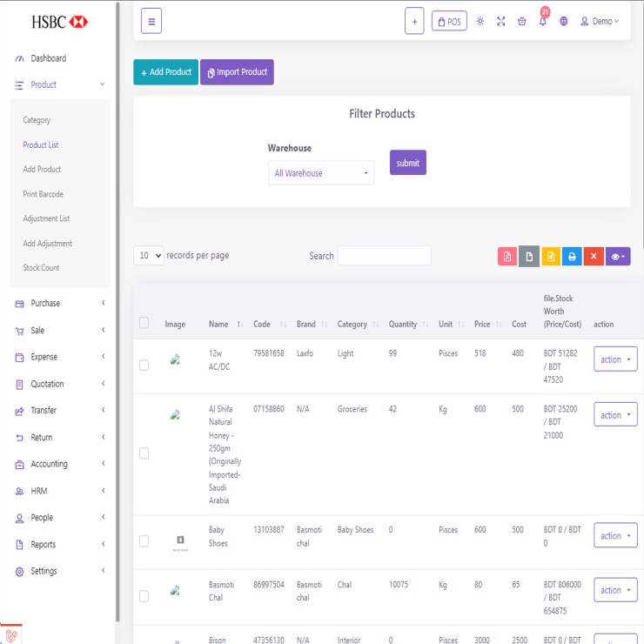Open Print Barcode submenu item
This screenshot has width=644, height=644.
pyautogui.click(x=44, y=194)
